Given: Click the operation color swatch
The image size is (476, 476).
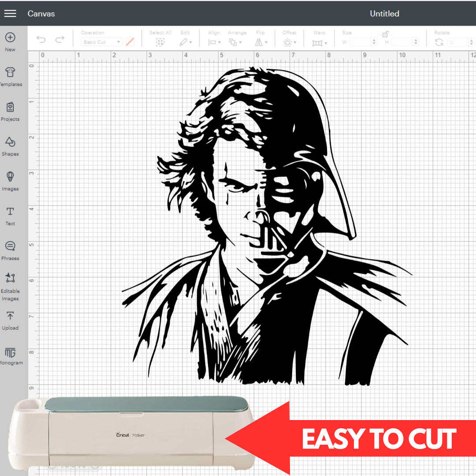Looking at the screenshot, I should click(x=130, y=42).
